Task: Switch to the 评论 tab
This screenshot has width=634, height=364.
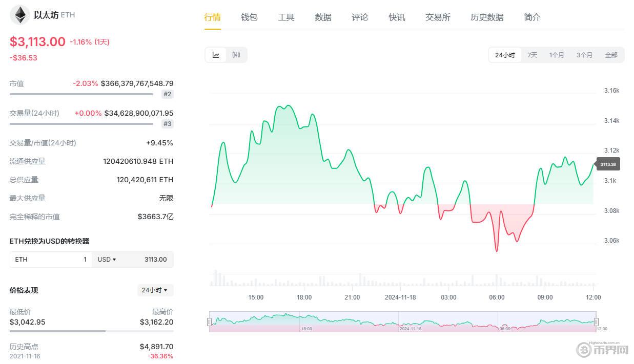Action: pyautogui.click(x=360, y=17)
